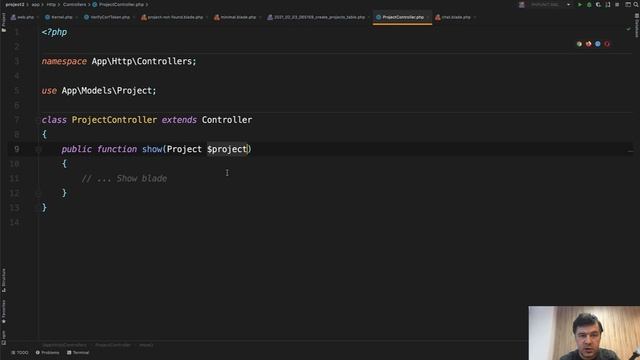
Task: Click show() in the bottom editor breadcrumb
Action: [x=146, y=345]
